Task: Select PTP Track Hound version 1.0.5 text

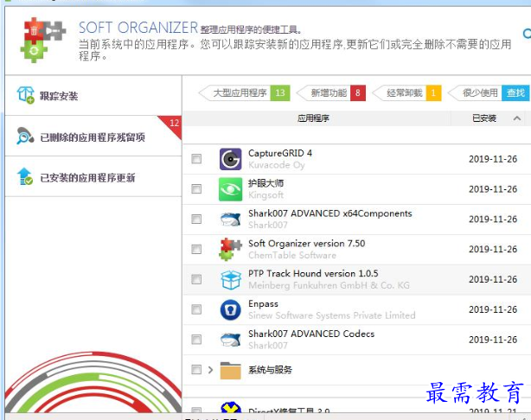Action: [313, 273]
